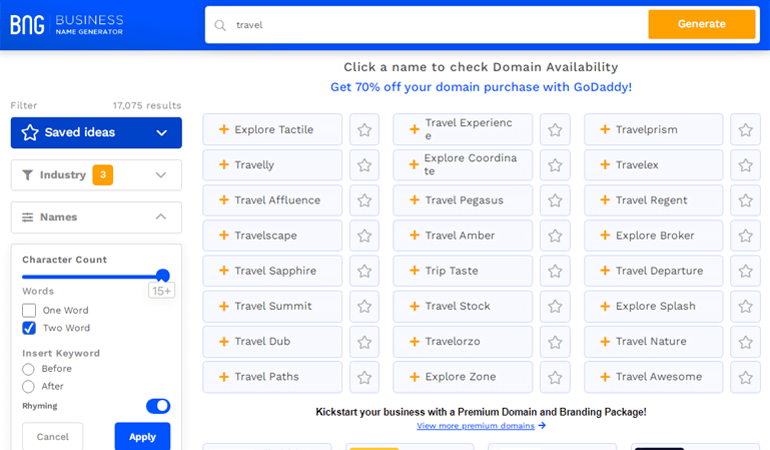Save Explore Tactile with its star icon

[364, 130]
